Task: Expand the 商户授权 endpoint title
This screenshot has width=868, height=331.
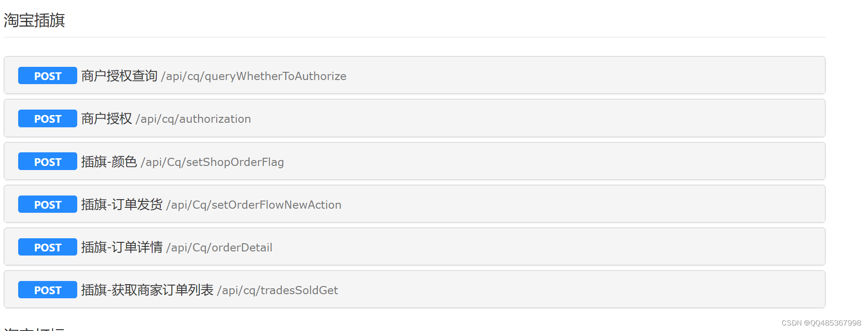Action: pos(106,119)
